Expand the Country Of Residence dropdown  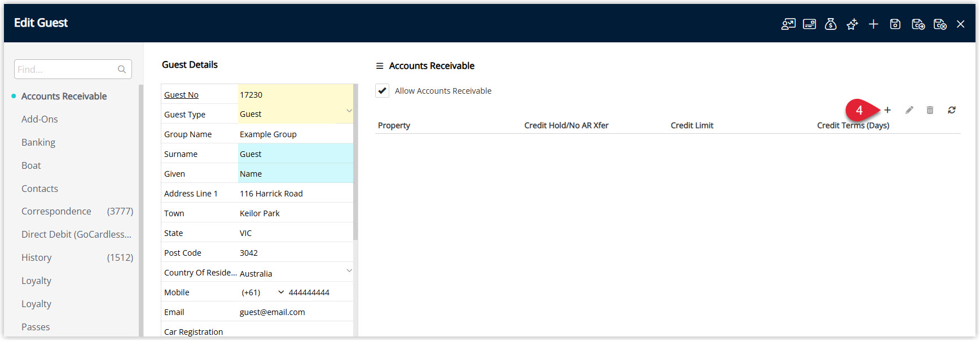click(x=349, y=270)
